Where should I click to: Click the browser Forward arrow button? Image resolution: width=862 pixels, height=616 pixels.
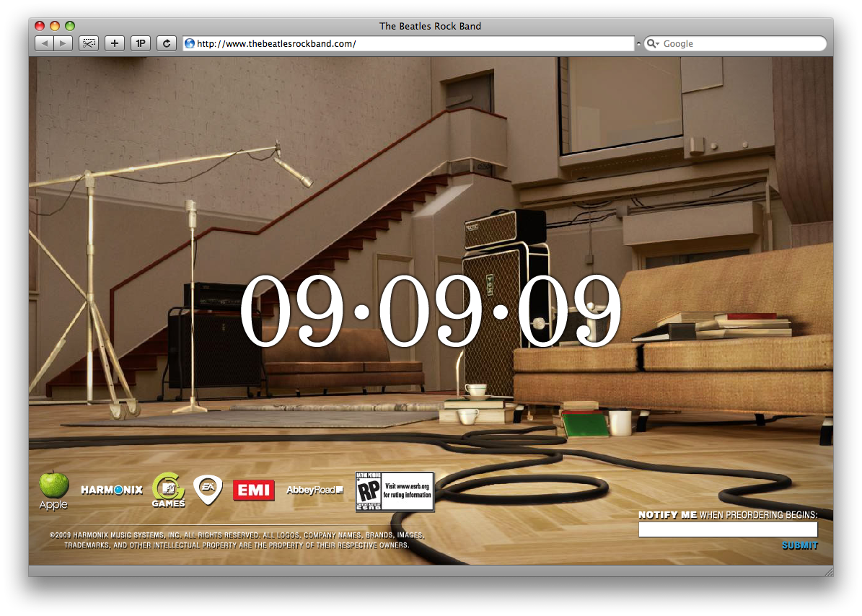click(63, 43)
